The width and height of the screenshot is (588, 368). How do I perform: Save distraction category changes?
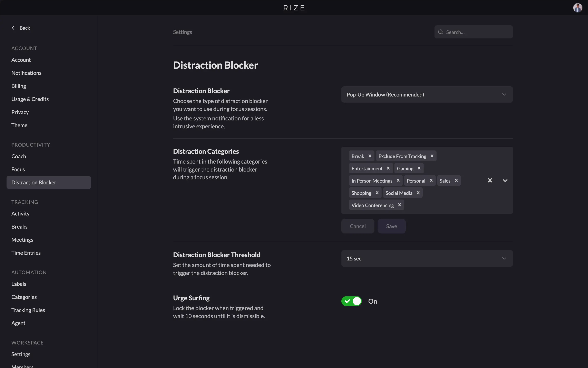(x=391, y=226)
